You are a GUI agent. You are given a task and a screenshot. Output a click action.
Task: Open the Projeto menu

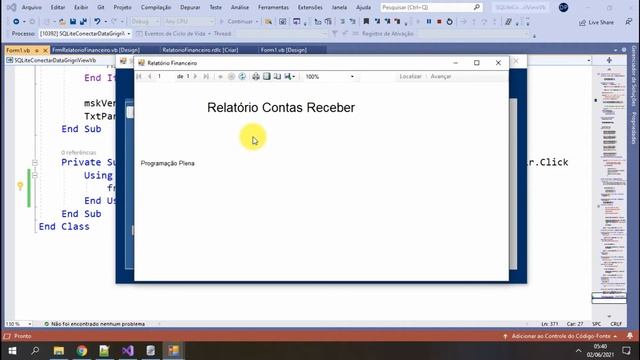click(x=122, y=7)
